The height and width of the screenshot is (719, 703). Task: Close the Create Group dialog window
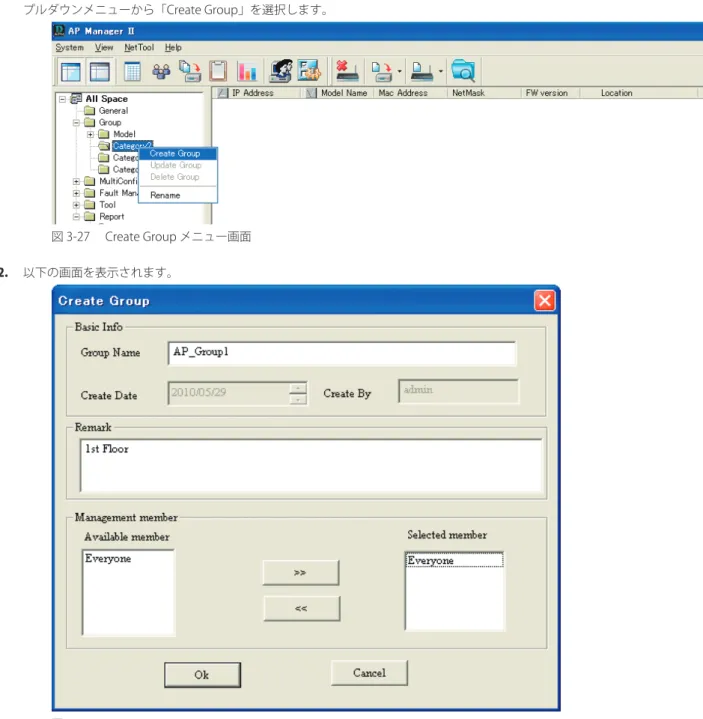(x=544, y=301)
